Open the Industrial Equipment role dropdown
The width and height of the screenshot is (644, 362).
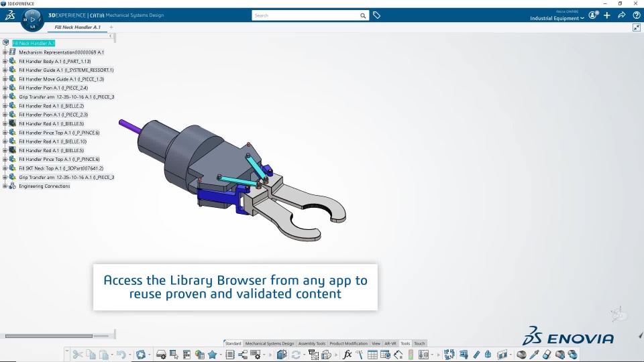pyautogui.click(x=557, y=18)
